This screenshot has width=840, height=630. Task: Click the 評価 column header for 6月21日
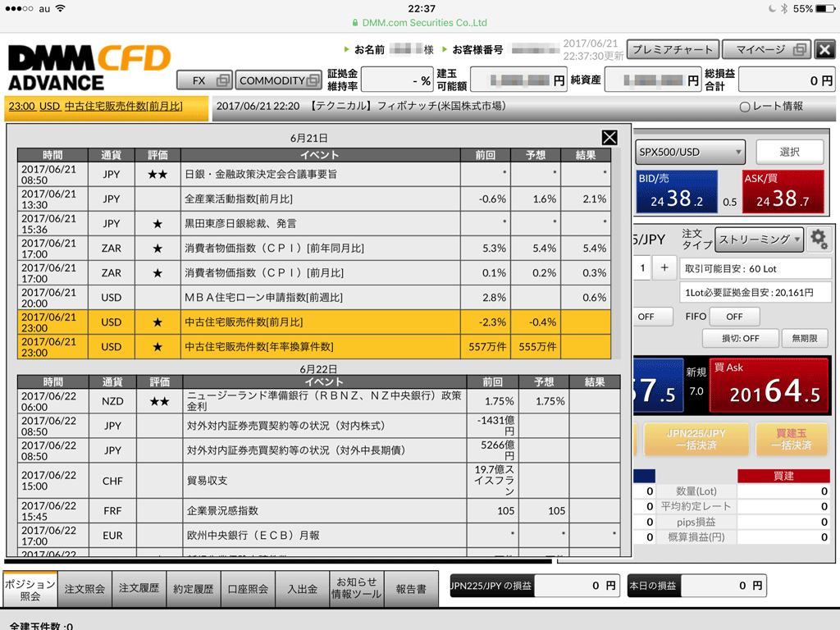click(157, 155)
